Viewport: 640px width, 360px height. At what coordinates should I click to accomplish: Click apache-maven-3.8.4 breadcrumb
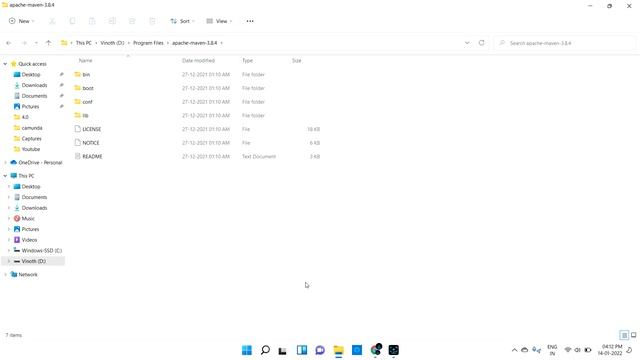pyautogui.click(x=195, y=43)
